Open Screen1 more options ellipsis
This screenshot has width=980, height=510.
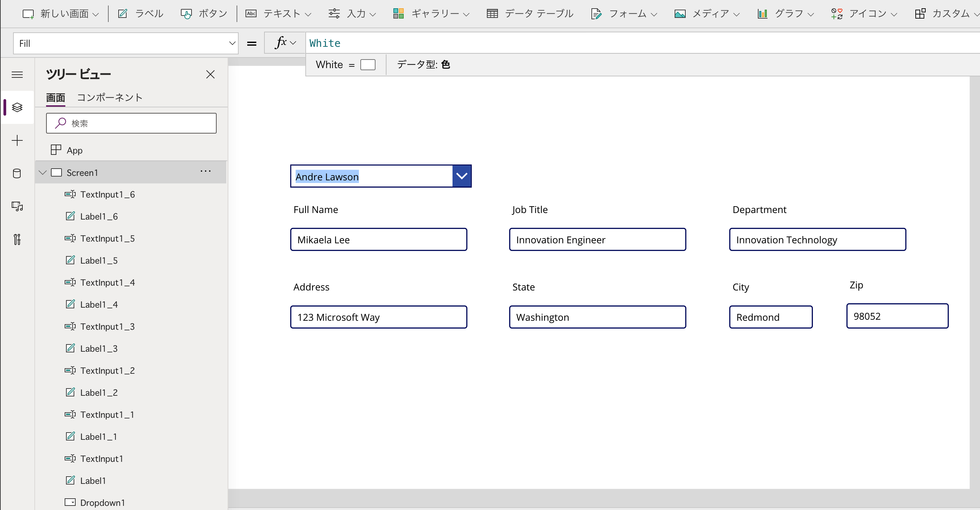(x=205, y=171)
